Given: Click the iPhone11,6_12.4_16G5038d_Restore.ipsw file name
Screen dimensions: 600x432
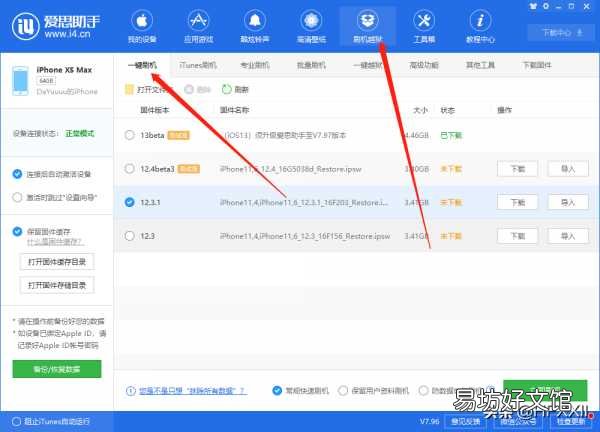Looking at the screenshot, I should coord(290,169).
